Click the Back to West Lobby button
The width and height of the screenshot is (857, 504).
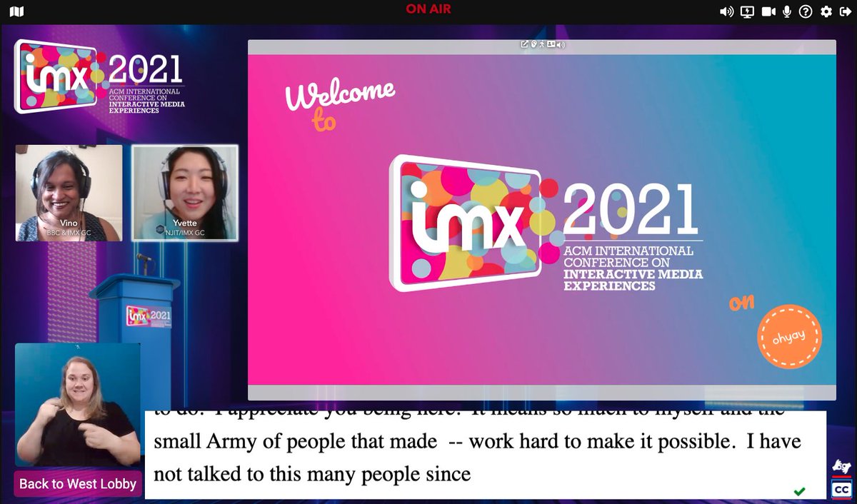click(x=77, y=483)
